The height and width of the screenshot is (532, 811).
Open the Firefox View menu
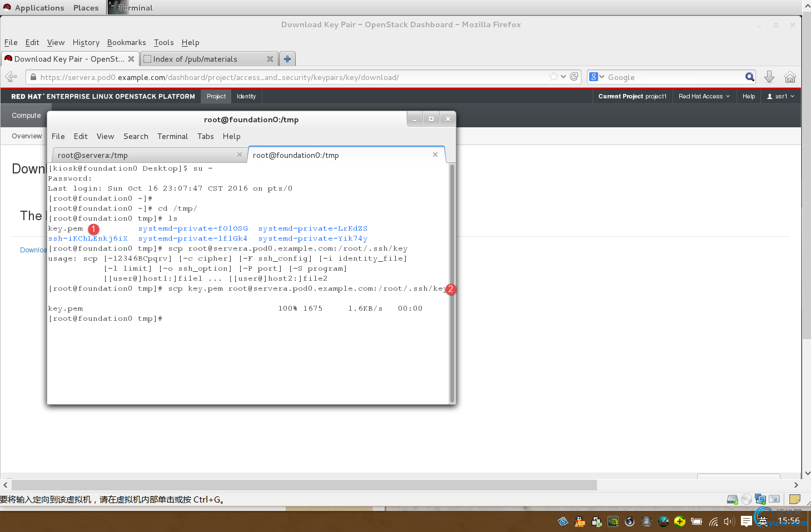[56, 42]
